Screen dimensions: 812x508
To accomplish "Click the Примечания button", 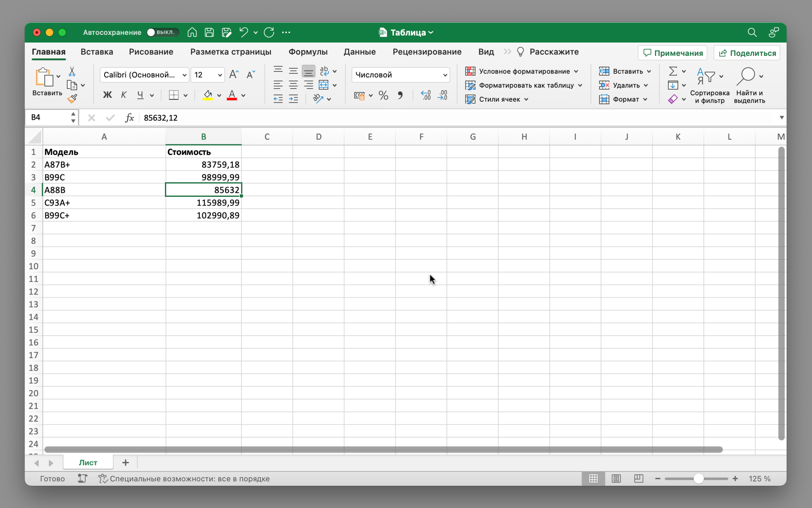I will pyautogui.click(x=672, y=53).
